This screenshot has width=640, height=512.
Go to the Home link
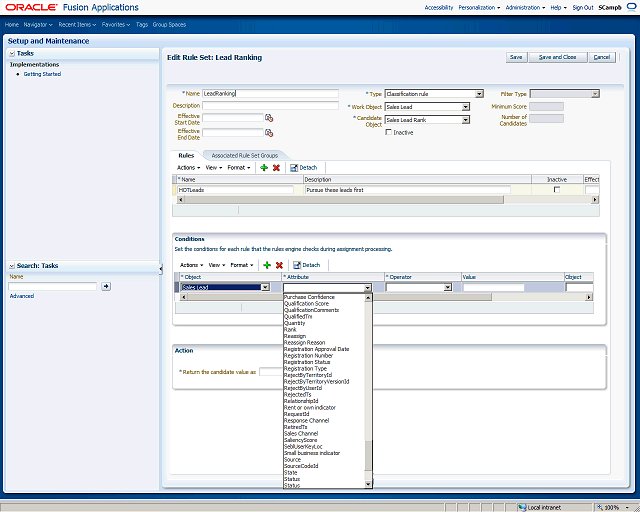coord(12,24)
